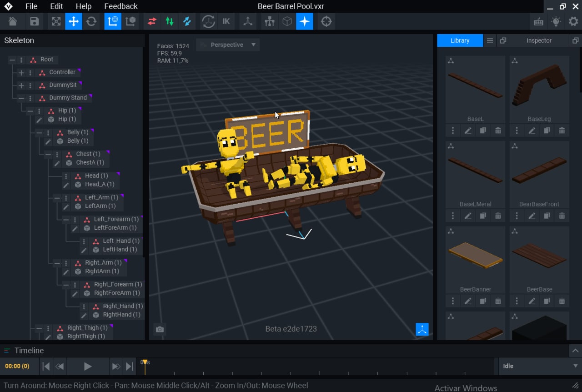Open the File menu
Viewport: 582px width, 392px height.
tap(31, 6)
